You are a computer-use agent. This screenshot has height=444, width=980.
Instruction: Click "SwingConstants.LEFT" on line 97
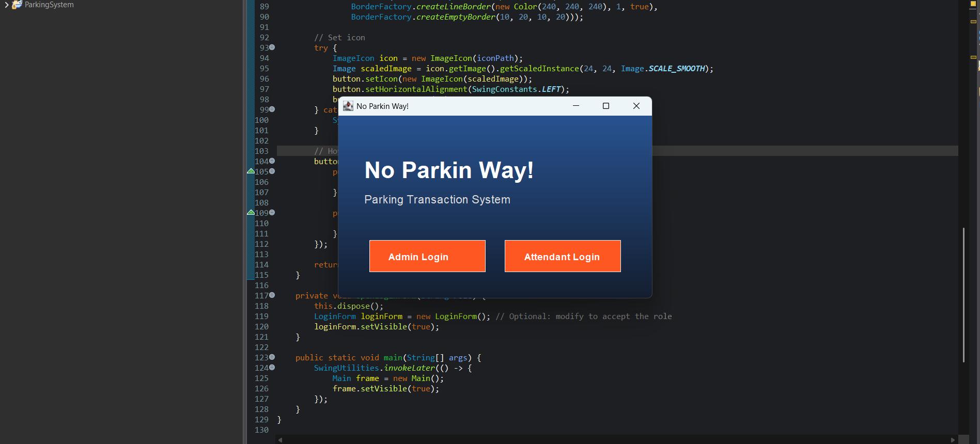point(517,89)
